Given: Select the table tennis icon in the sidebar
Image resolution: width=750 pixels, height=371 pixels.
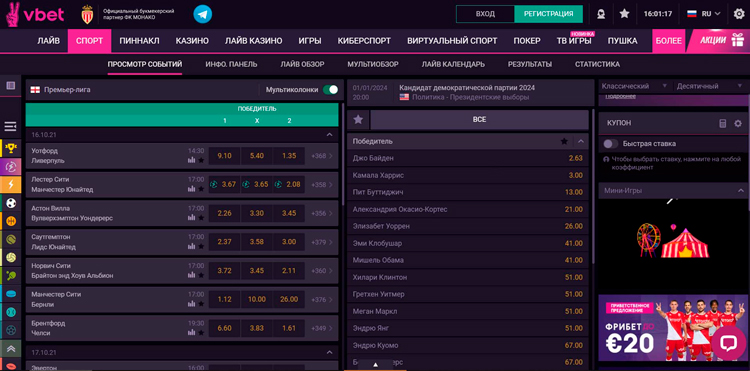Looking at the screenshot, I should (11, 275).
